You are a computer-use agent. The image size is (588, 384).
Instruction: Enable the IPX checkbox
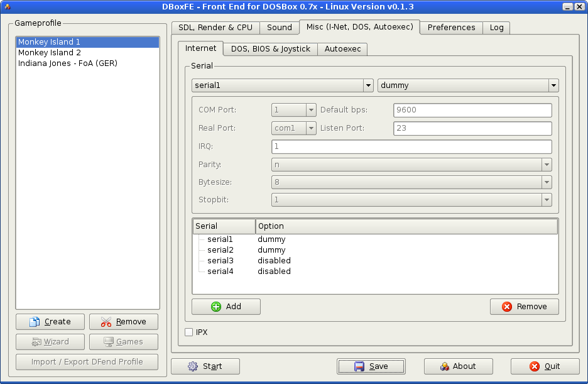(x=189, y=332)
